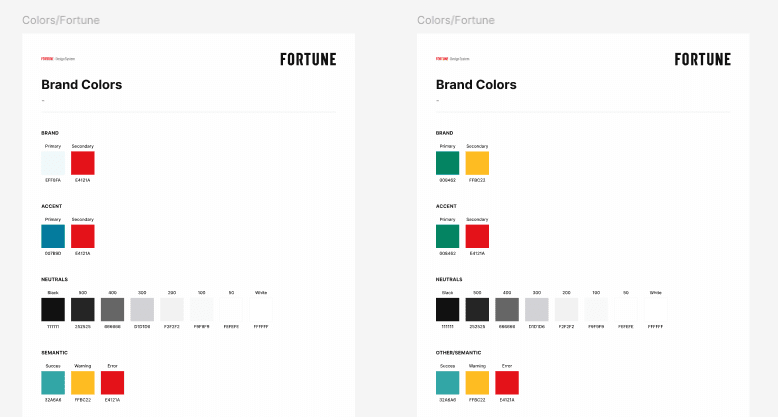The image size is (778, 417).
Task: Pick the red Brand Secondary swatch, left frame
Action: tap(83, 163)
